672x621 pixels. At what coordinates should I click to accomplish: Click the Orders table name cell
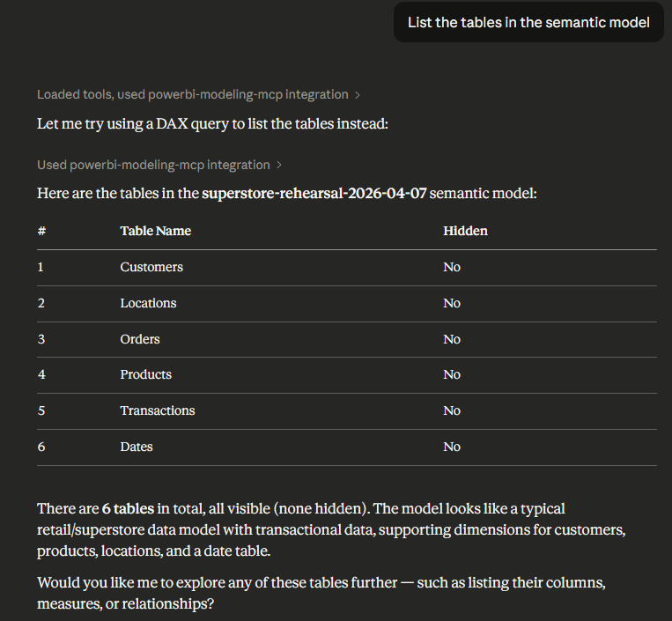tap(140, 339)
